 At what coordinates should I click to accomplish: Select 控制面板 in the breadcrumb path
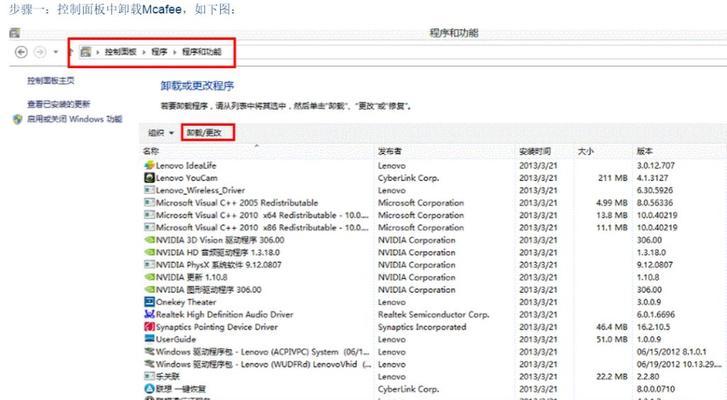[x=121, y=52]
